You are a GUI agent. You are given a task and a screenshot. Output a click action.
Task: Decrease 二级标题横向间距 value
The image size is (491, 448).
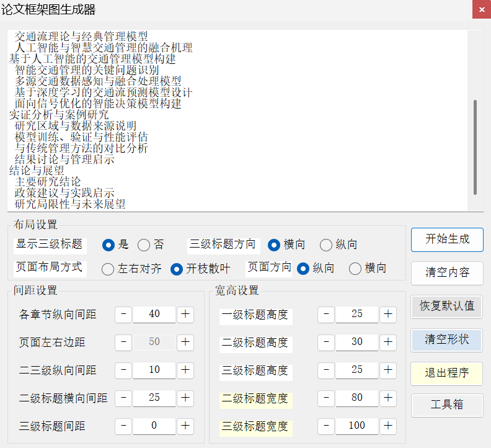(123, 398)
